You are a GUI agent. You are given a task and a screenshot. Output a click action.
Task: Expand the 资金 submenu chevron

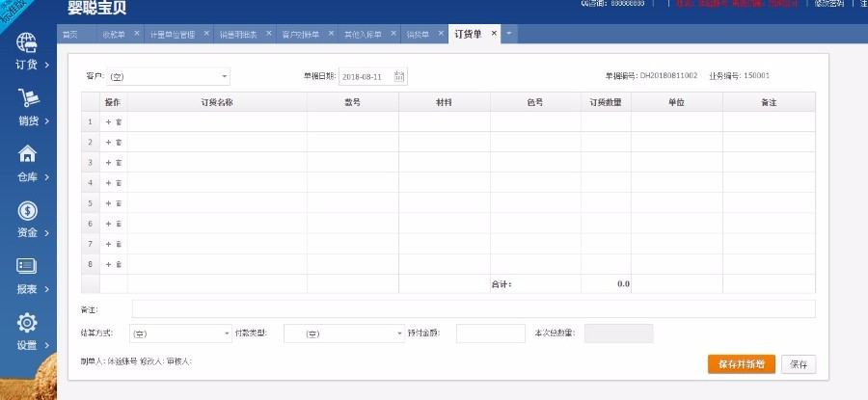coord(46,233)
